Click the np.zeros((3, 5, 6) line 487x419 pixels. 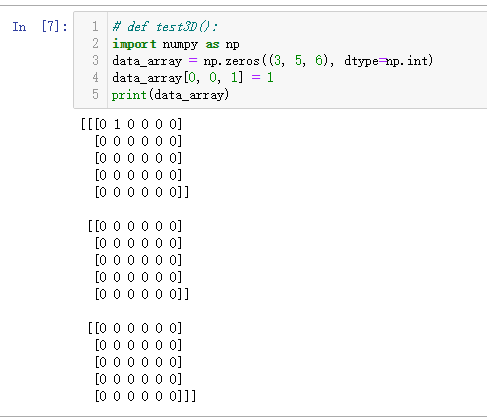273,61
